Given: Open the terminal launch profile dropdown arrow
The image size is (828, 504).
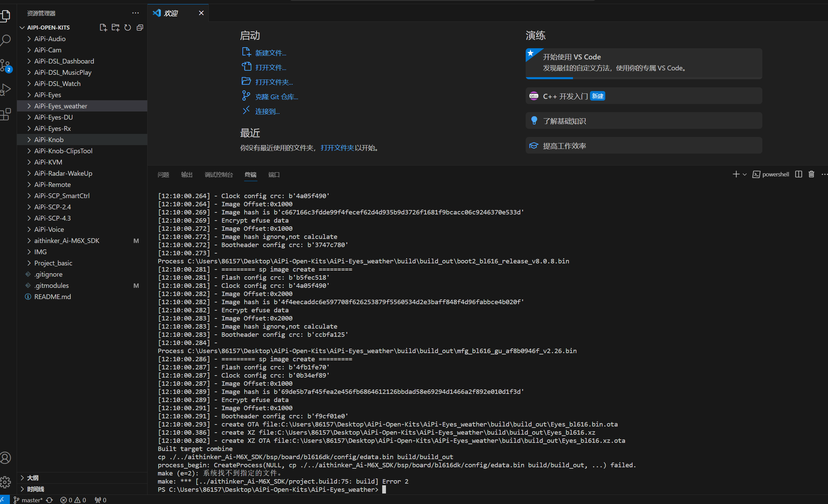Looking at the screenshot, I should click(745, 174).
